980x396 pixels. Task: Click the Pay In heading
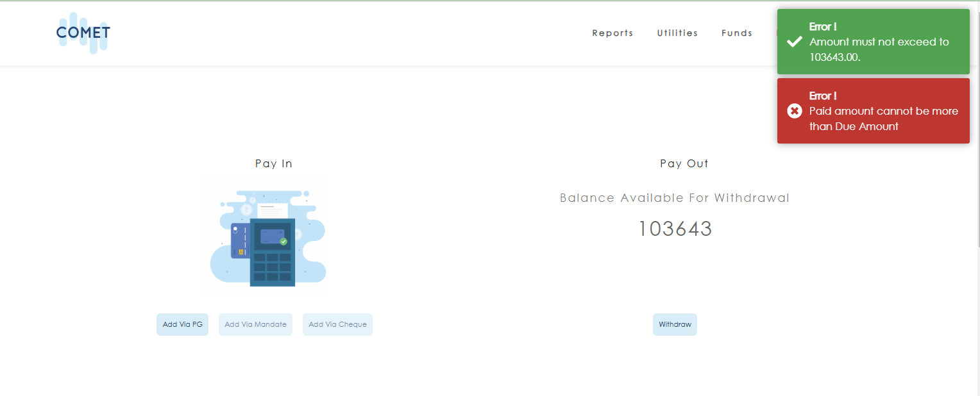point(274,163)
